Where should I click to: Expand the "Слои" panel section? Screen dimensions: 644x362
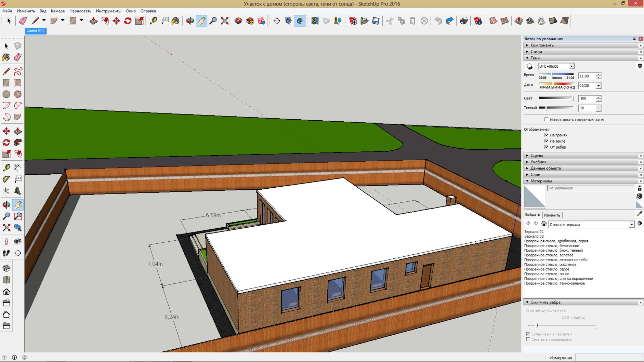(x=535, y=175)
